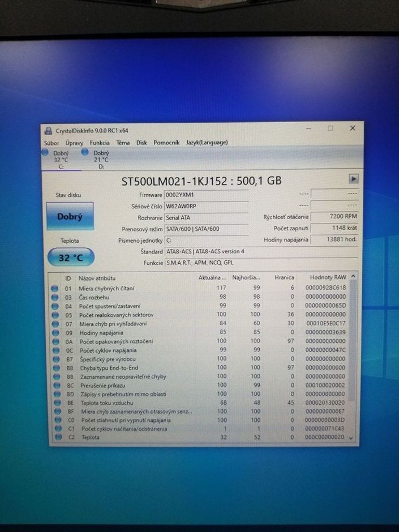Click the CrystalDiskInfo title bar app icon
Image resolution: width=399 pixels, height=532 pixels.
coord(48,130)
